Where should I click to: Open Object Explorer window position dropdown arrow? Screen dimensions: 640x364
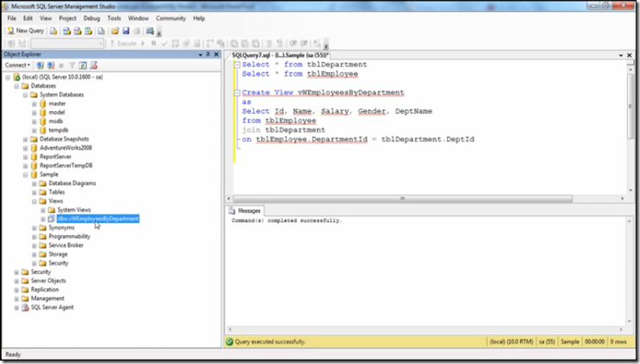[x=201, y=54]
